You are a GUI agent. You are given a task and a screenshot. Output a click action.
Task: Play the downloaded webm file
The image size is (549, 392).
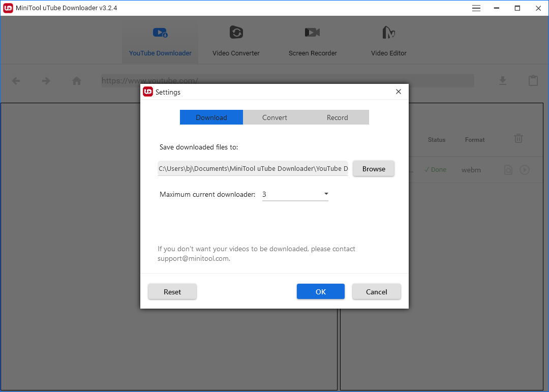pyautogui.click(x=525, y=170)
